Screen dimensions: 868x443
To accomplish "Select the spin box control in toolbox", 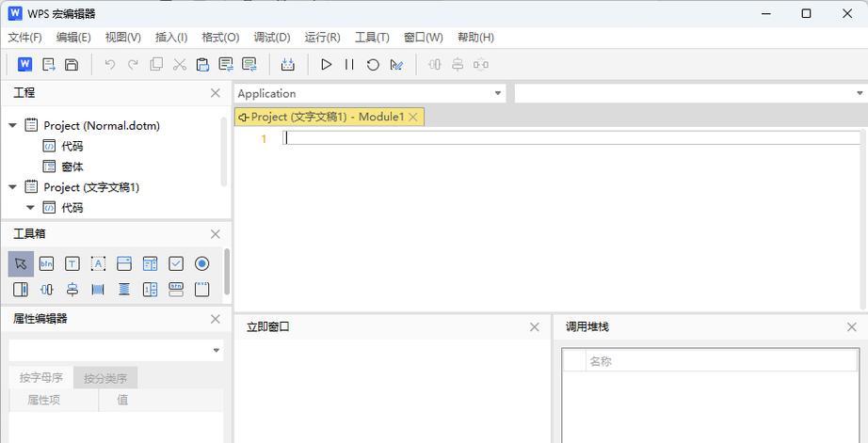I will tap(150, 290).
